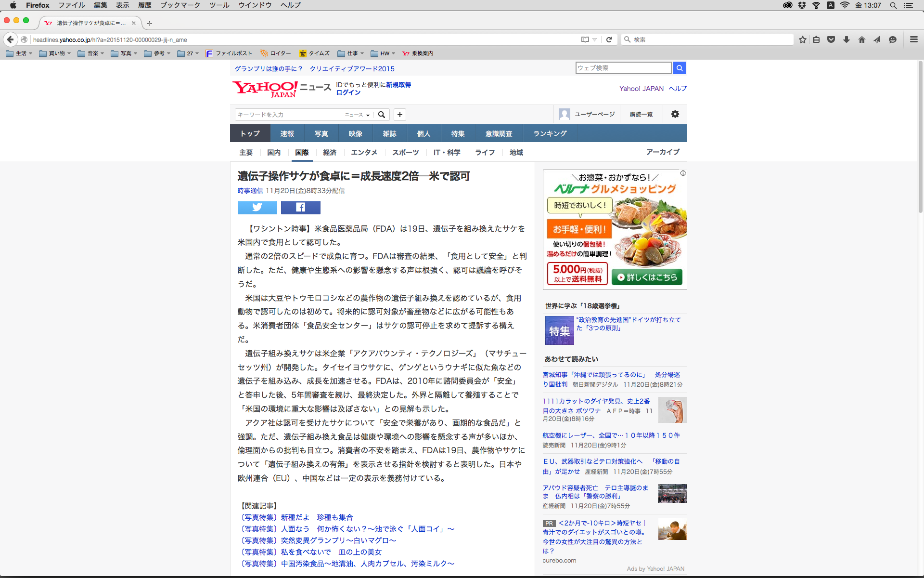Open Firefox downloads arrow icon
Image resolution: width=924 pixels, height=578 pixels.
pyautogui.click(x=847, y=39)
